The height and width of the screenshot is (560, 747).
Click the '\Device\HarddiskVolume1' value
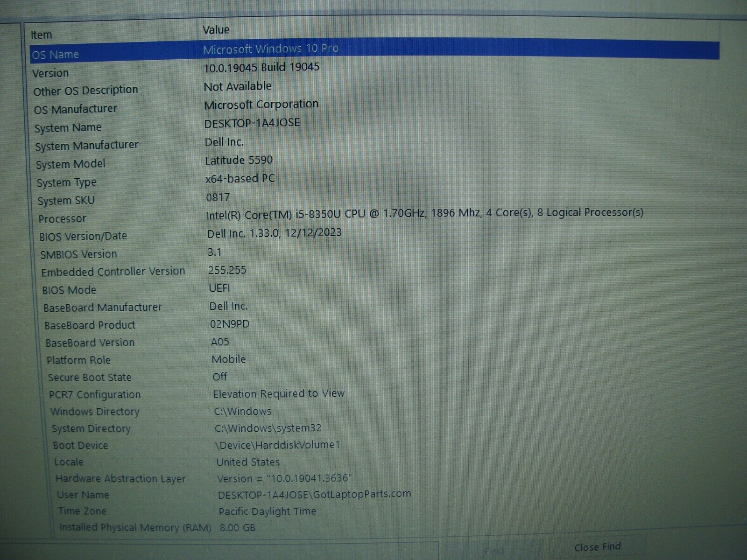278,445
